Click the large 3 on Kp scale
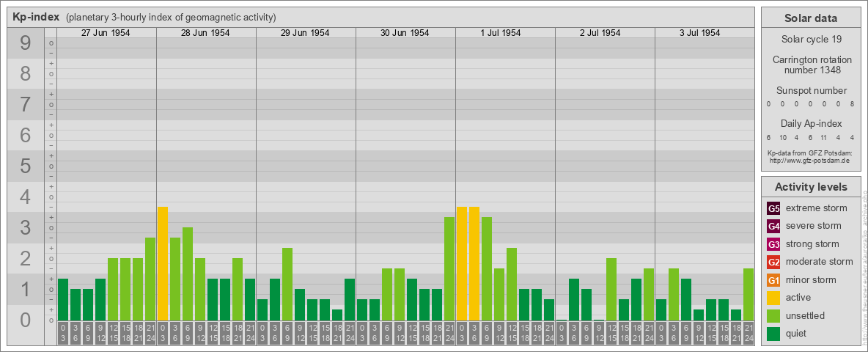This screenshot has height=352, width=868. (26, 227)
